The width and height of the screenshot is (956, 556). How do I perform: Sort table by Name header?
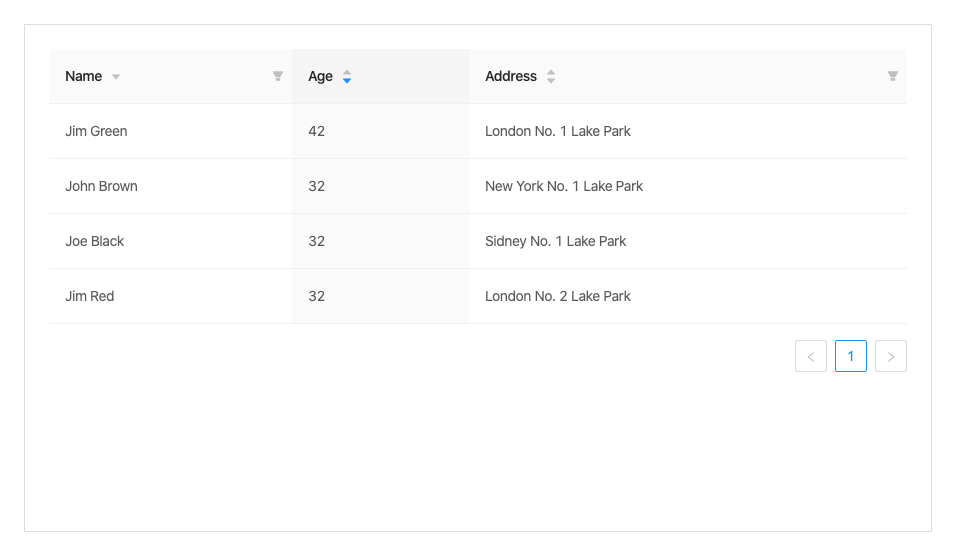point(84,76)
